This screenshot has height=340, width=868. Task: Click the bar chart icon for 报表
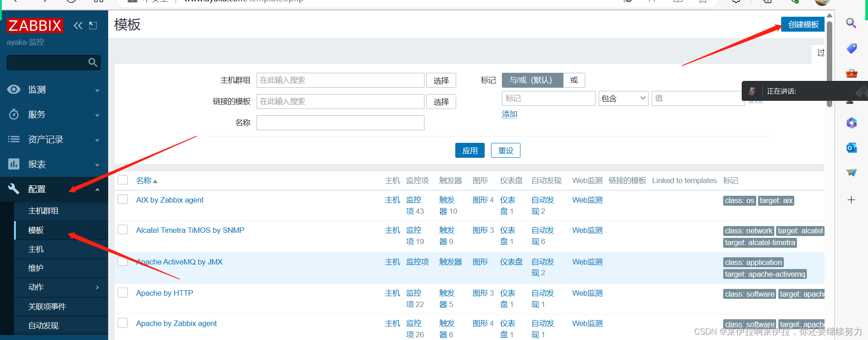14,164
